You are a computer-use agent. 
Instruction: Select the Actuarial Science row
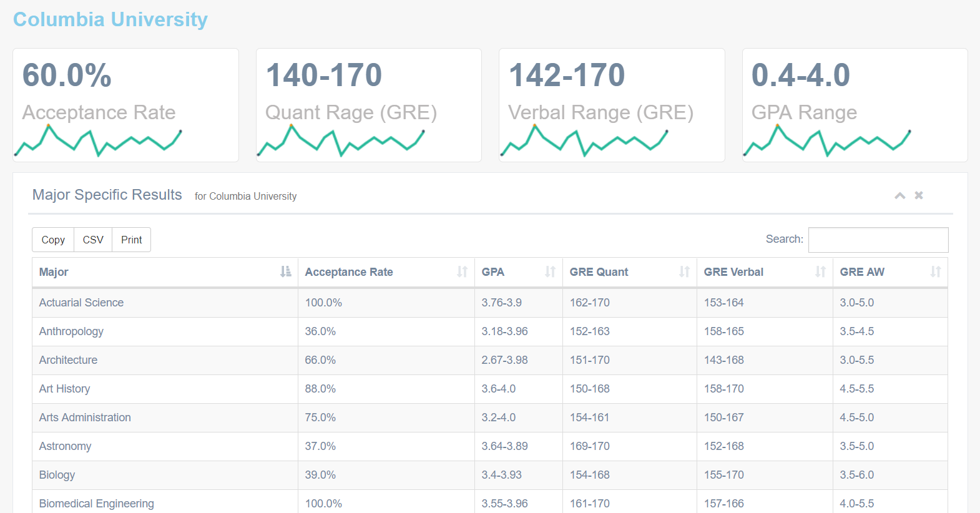tap(490, 303)
